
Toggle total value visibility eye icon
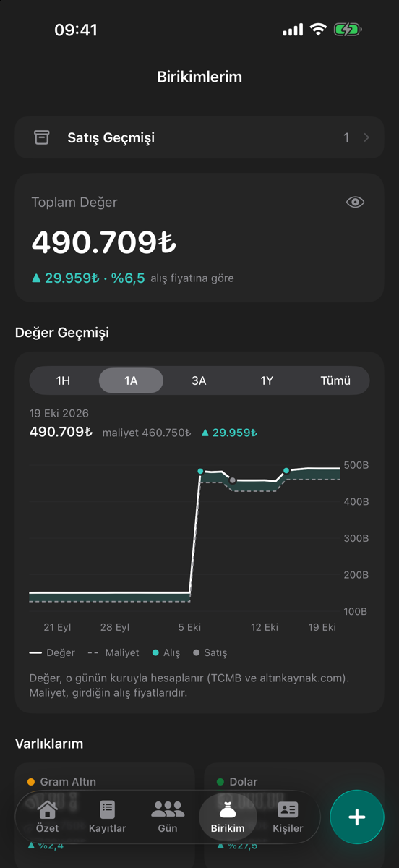coord(355,203)
